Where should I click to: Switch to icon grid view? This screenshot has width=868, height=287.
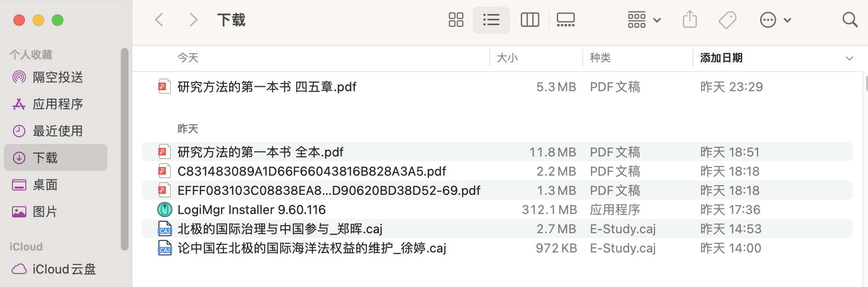point(456,20)
